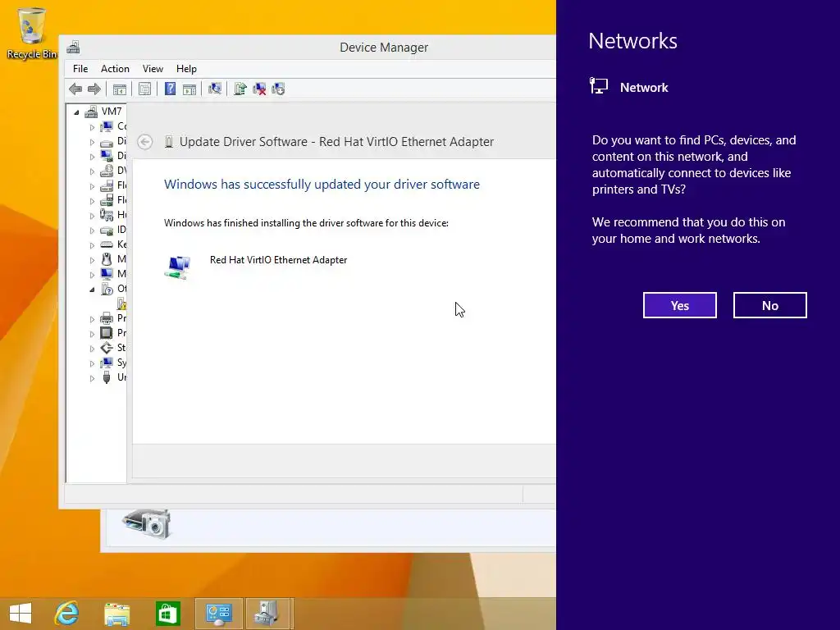Click Update Driver Software toolbar icon
The height and width of the screenshot is (630, 840).
(240, 89)
